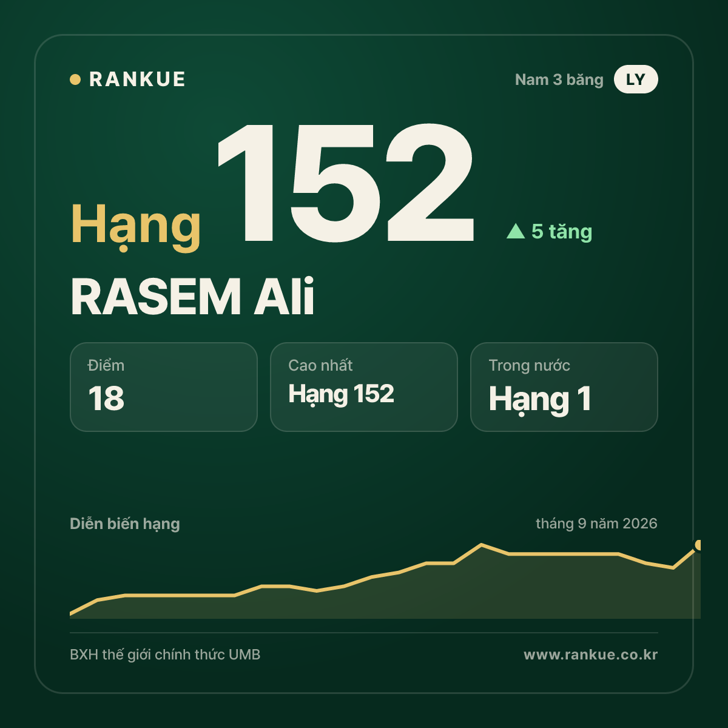Viewport: 728px width, 728px height.
Task: Click the 'Nam 3 băng' label
Action: (559, 80)
